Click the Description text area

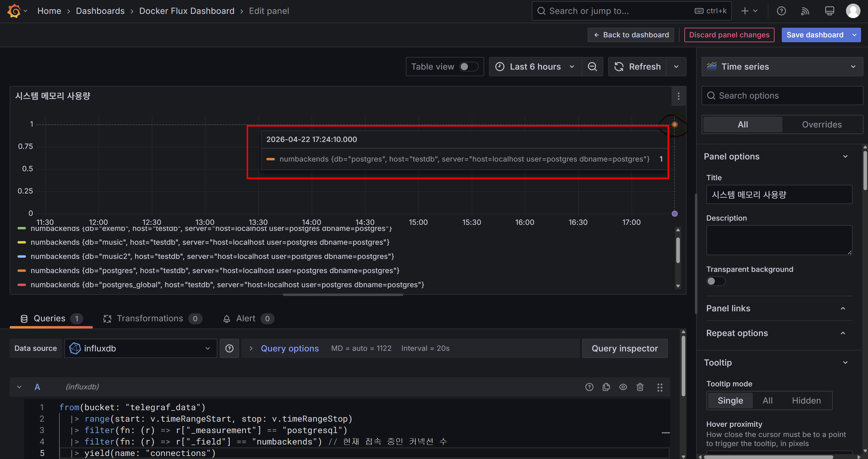pyautogui.click(x=779, y=240)
